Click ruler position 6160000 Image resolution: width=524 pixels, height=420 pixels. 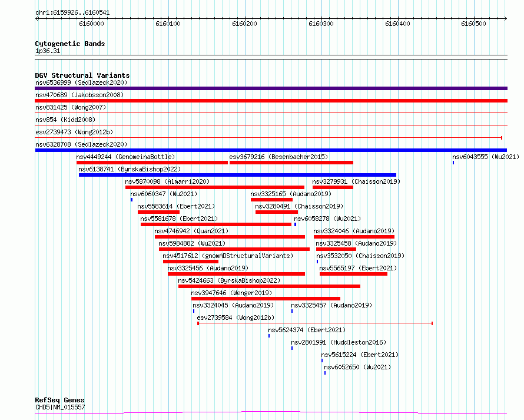coord(92,24)
